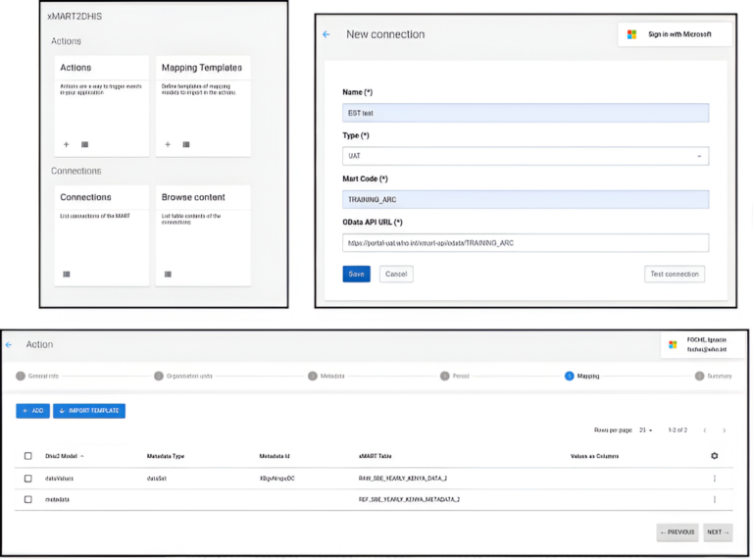Open the three-dot menu for the dataValues row
The width and height of the screenshot is (753, 560).
[714, 479]
